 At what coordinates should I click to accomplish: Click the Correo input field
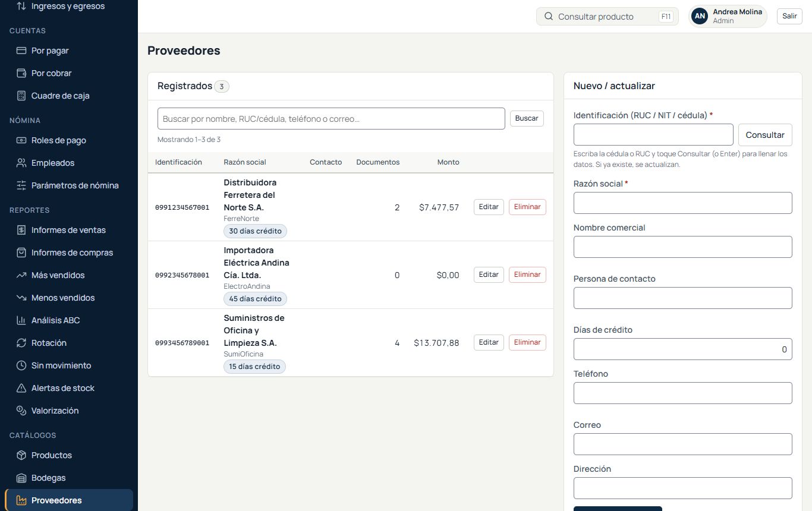(x=682, y=444)
